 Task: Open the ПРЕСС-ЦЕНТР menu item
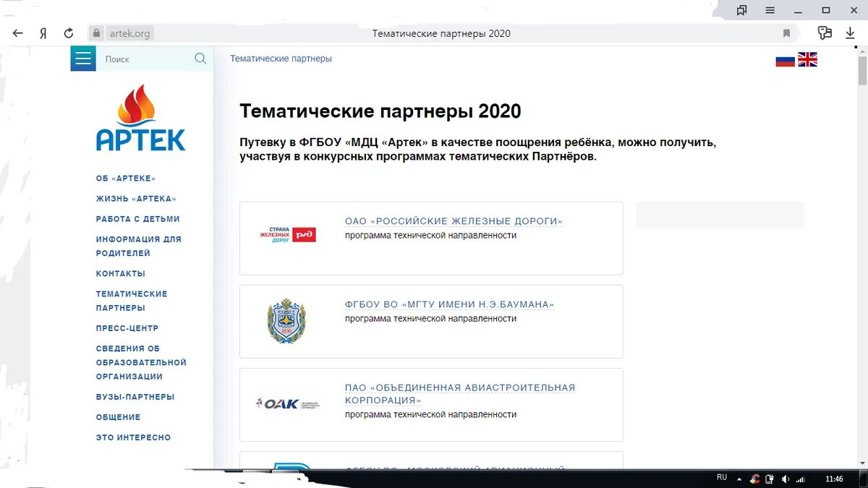tap(127, 328)
